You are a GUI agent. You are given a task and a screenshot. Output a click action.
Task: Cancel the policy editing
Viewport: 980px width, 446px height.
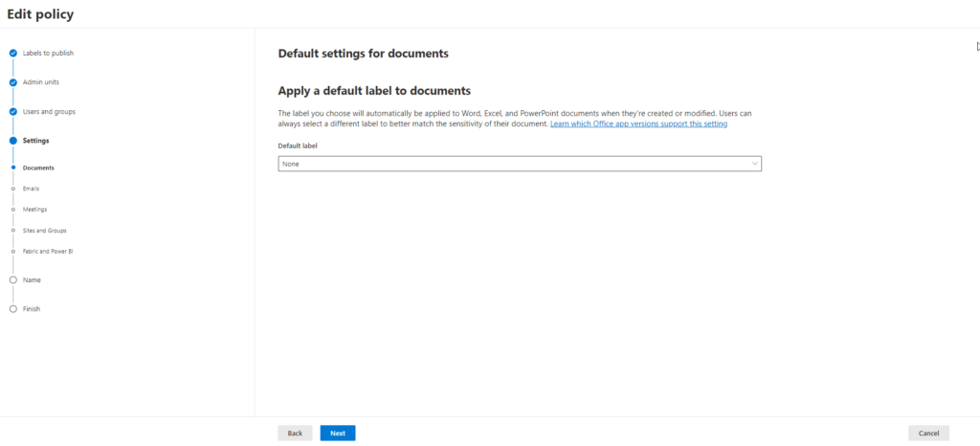pos(928,433)
